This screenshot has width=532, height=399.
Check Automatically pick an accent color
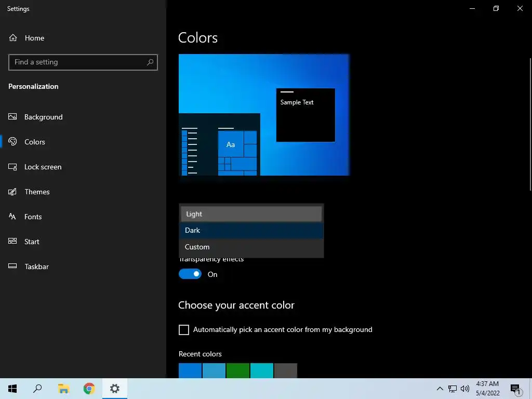[184, 330]
